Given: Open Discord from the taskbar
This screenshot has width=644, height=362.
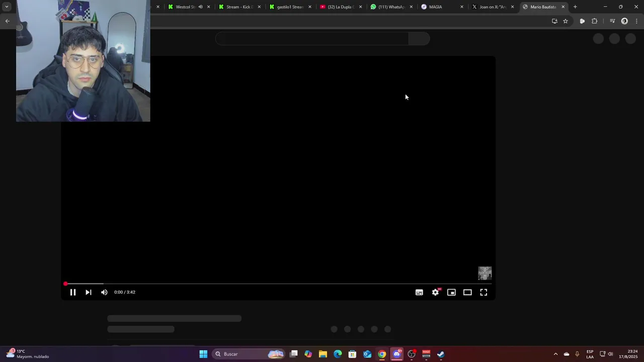Looking at the screenshot, I should [x=397, y=354].
